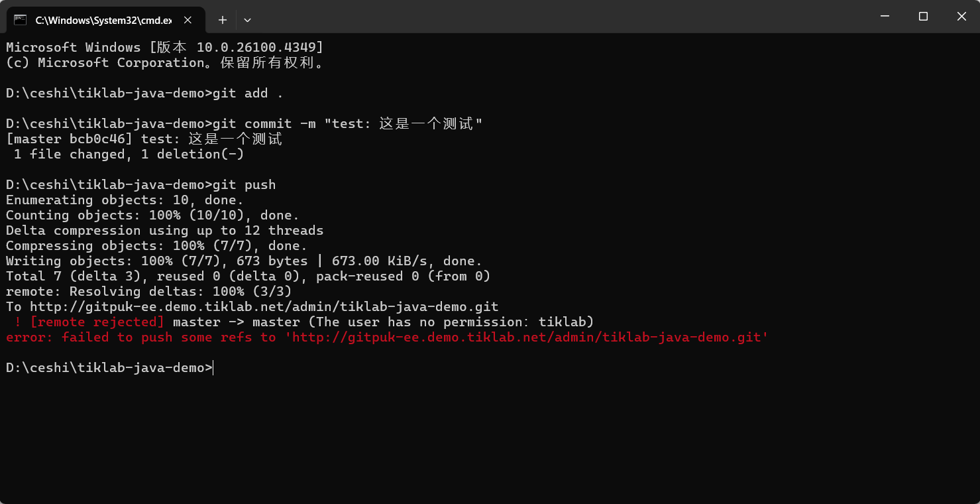Click the 'git push' command text
The width and height of the screenshot is (980, 504).
pyautogui.click(x=244, y=185)
